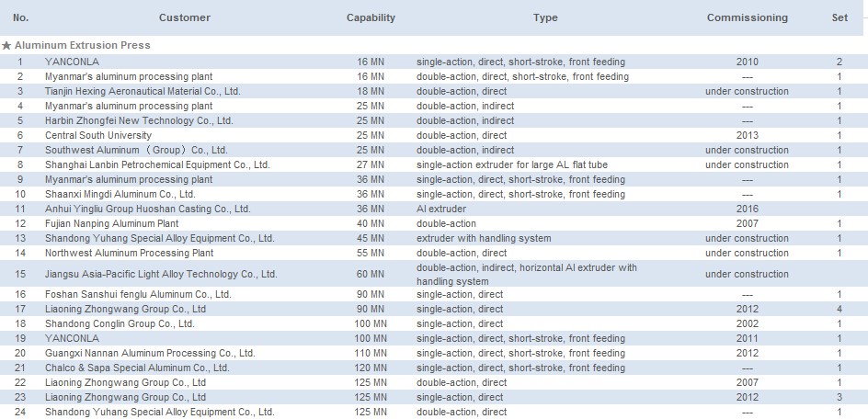
Task: Click the No. column header
Action: click(x=20, y=17)
